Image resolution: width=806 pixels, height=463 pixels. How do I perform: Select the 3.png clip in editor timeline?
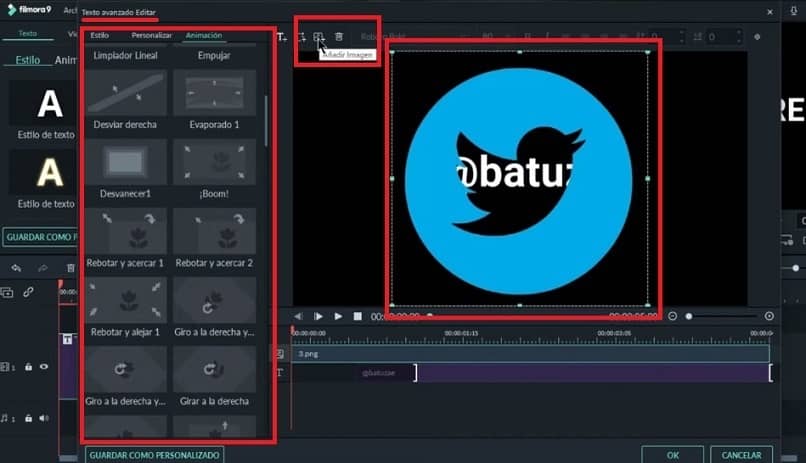pyautogui.click(x=530, y=354)
